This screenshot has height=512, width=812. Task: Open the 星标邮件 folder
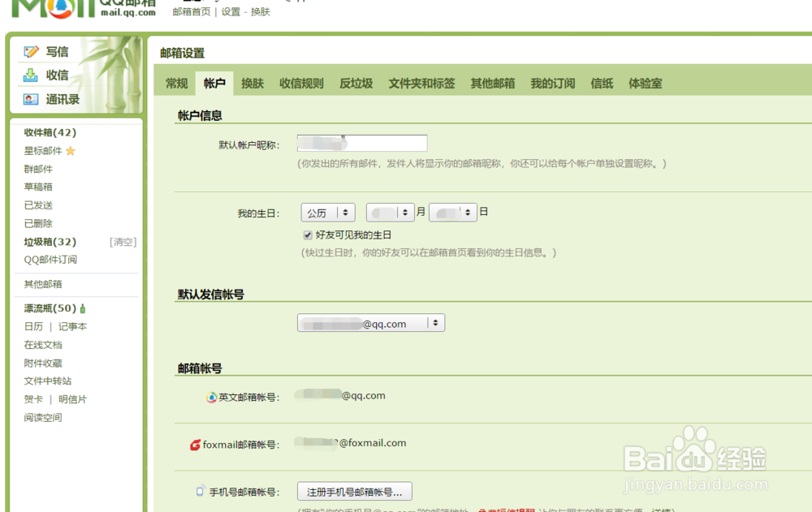click(x=43, y=151)
